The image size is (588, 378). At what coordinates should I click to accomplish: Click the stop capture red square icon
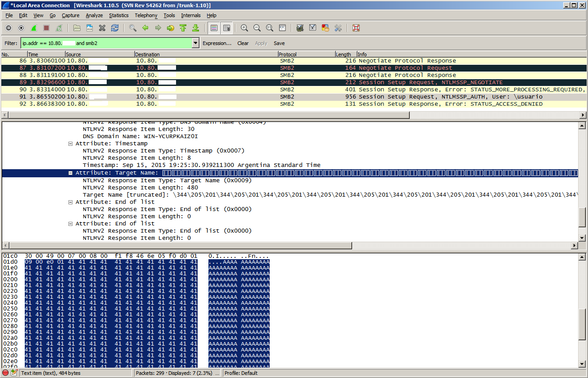46,28
